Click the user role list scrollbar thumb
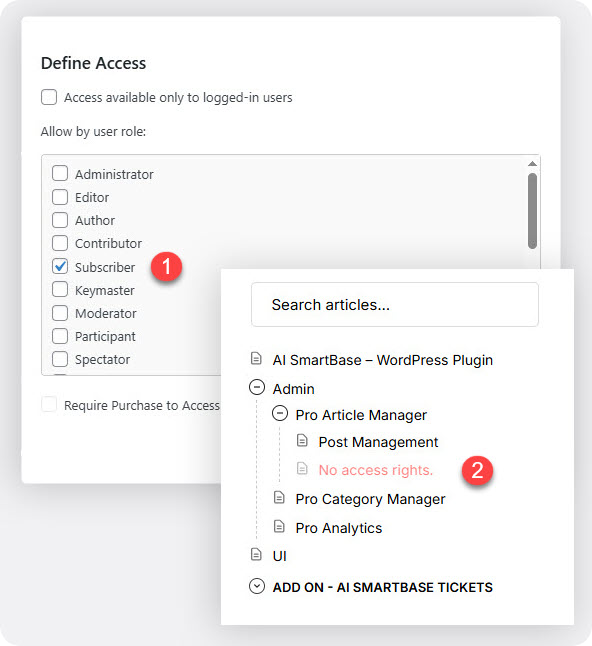The image size is (592, 646). click(532, 211)
